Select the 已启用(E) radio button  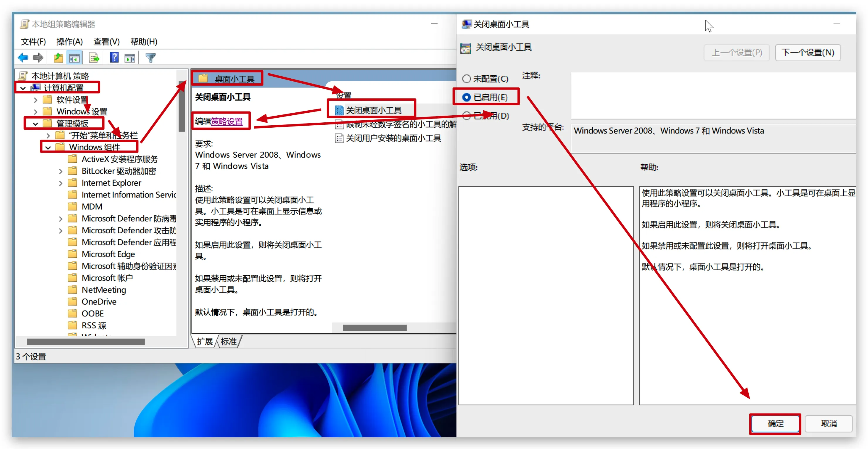[x=466, y=97]
